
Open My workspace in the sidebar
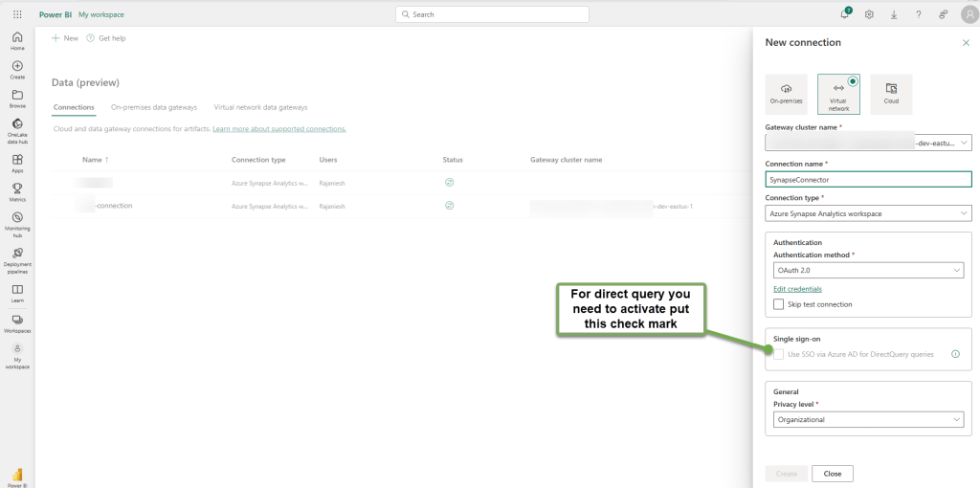[17, 356]
